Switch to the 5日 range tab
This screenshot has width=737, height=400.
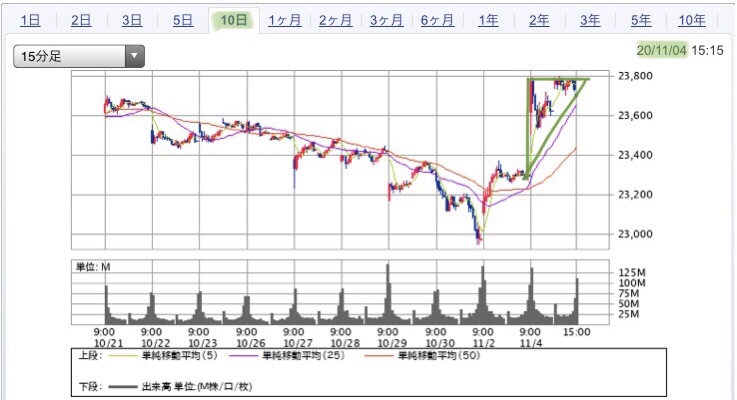tap(183, 20)
